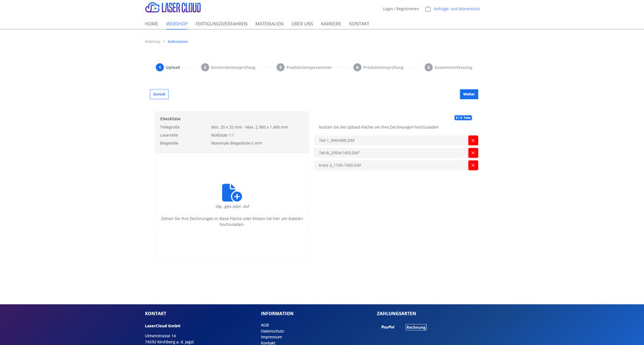
Task: Open the Datenschutz footer link
Action: (x=272, y=331)
